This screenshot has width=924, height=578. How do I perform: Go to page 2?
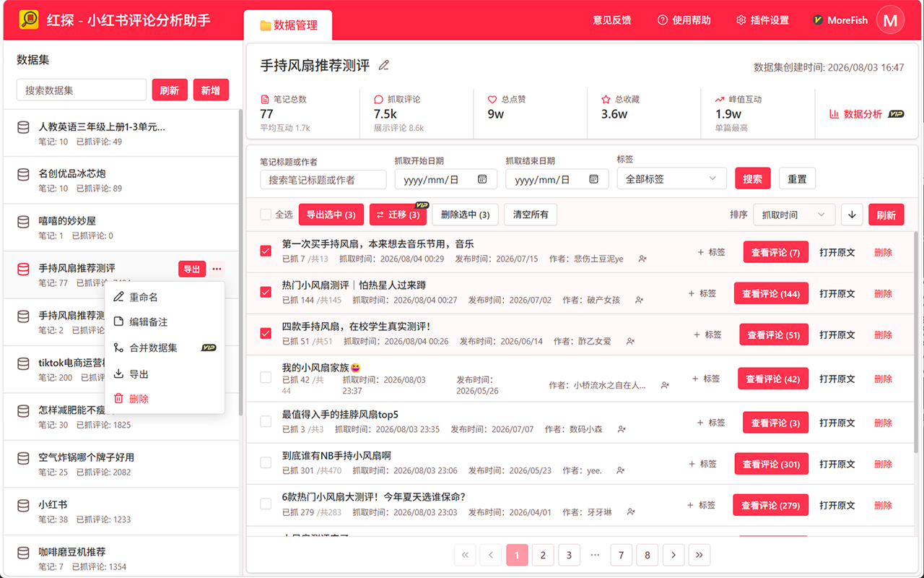[543, 555]
